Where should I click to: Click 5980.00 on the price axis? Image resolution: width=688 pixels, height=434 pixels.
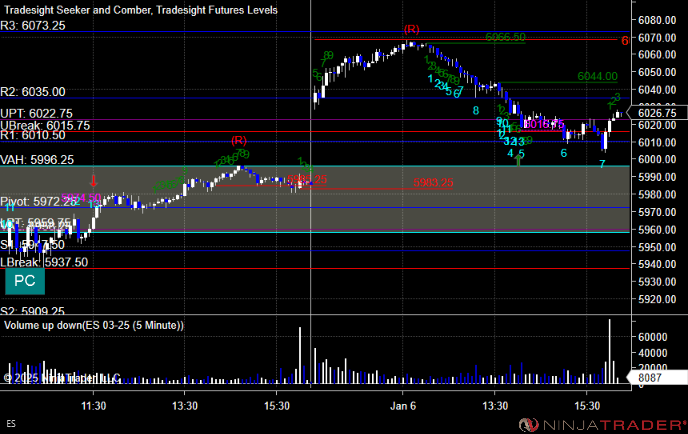coord(657,194)
